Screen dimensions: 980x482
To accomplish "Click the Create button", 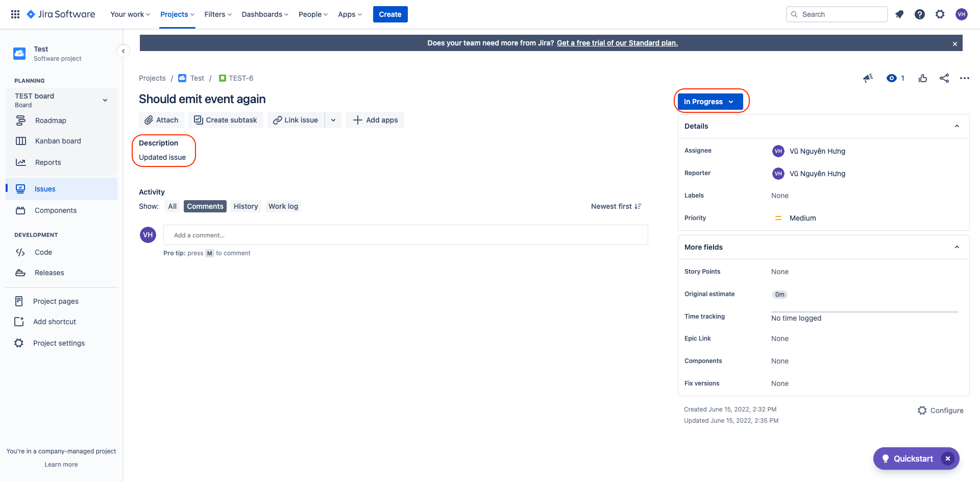I will [390, 14].
